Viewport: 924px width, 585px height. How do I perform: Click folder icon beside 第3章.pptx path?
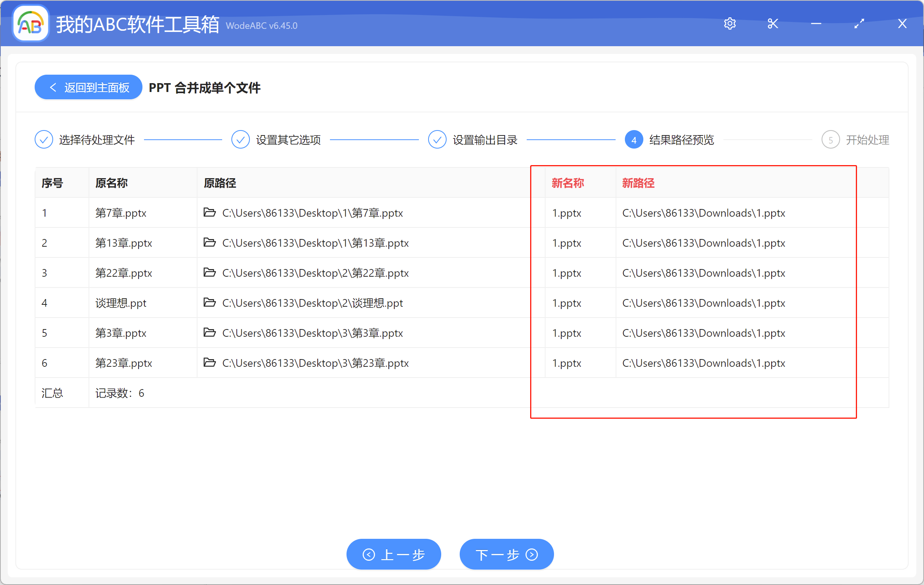(x=209, y=333)
